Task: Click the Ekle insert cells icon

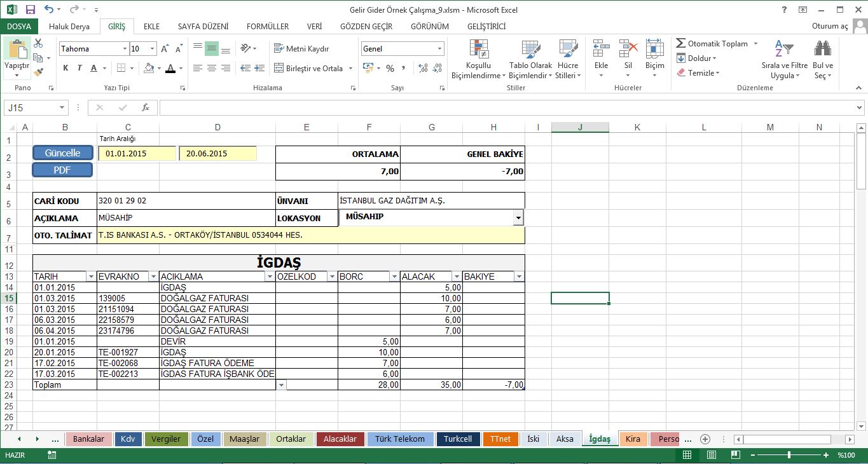Action: [601, 50]
